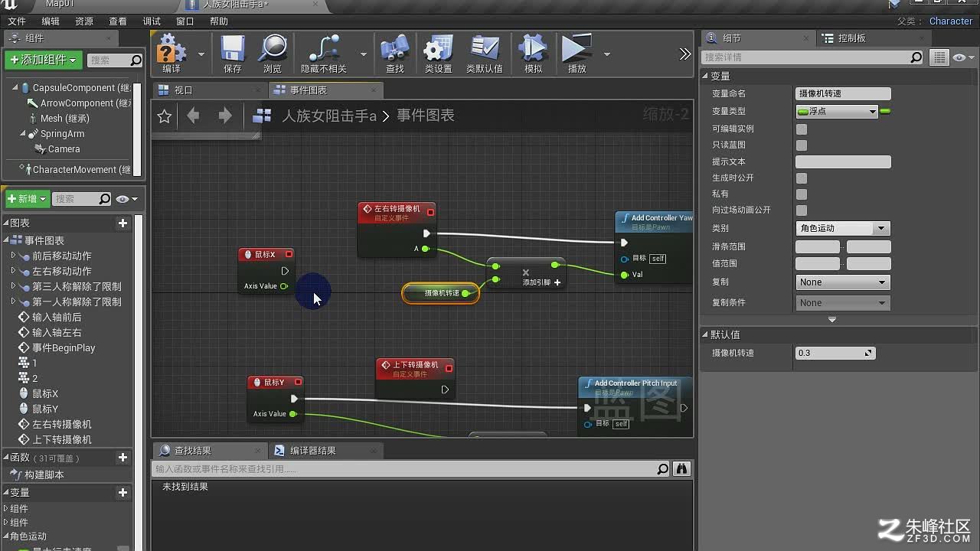
Task: Click the 添加组件 add component button
Action: tap(43, 60)
